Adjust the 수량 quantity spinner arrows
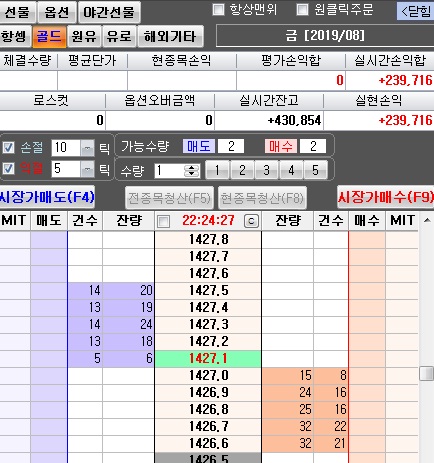Image resolution: width=434 pixels, height=463 pixels. 192,171
